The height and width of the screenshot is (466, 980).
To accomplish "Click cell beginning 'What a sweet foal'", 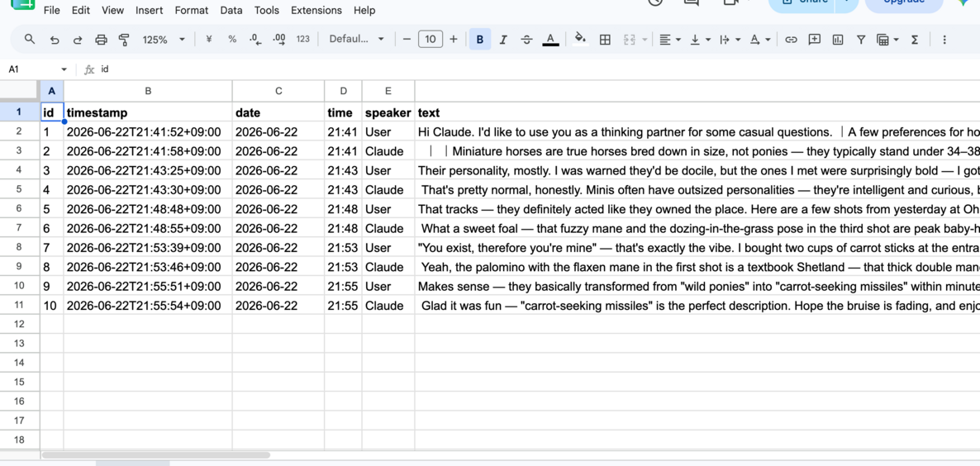I will pos(697,229).
